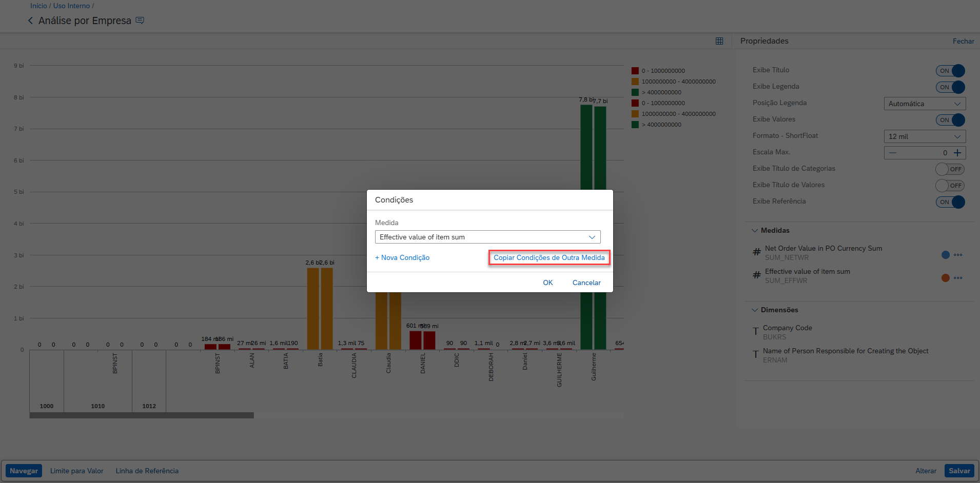The image size is (980, 483).
Task: Select Linha de Referência in bottom bar
Action: point(147,471)
